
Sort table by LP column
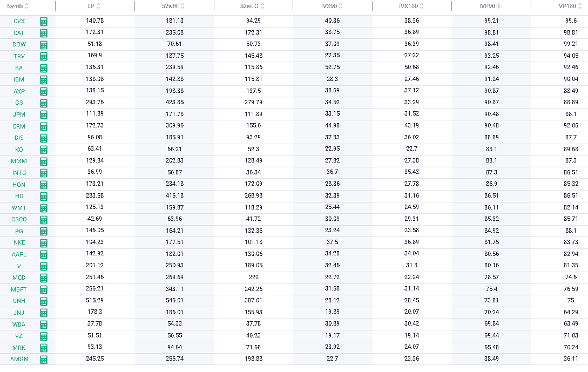point(94,6)
